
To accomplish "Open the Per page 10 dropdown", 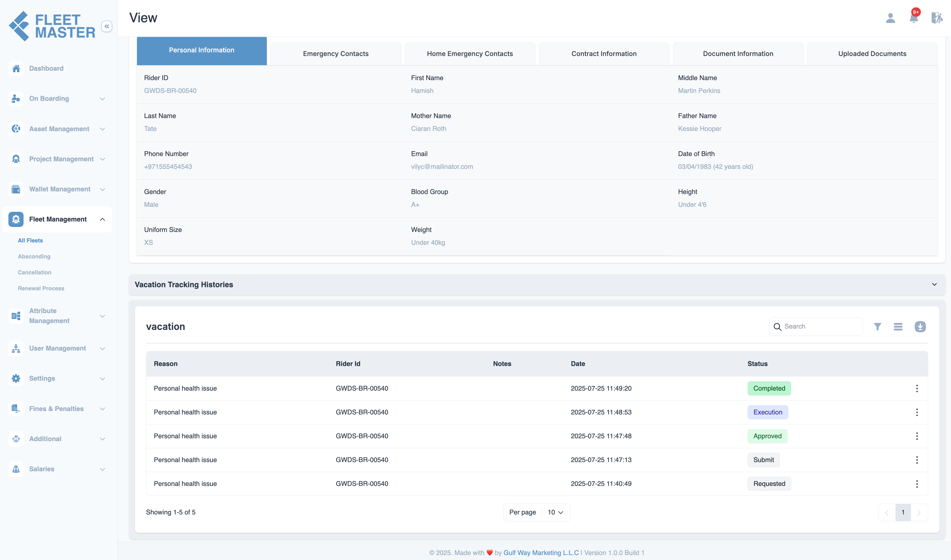I will click(556, 512).
